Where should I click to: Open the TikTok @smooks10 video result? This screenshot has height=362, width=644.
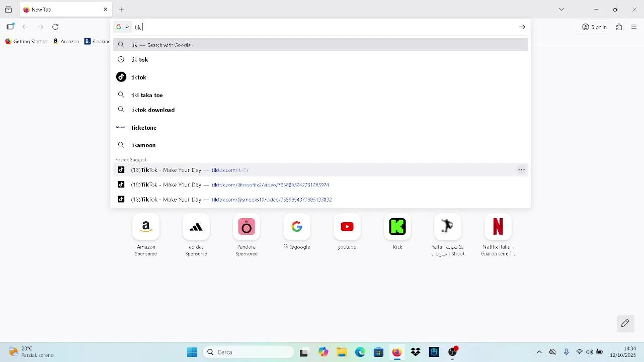click(320, 200)
